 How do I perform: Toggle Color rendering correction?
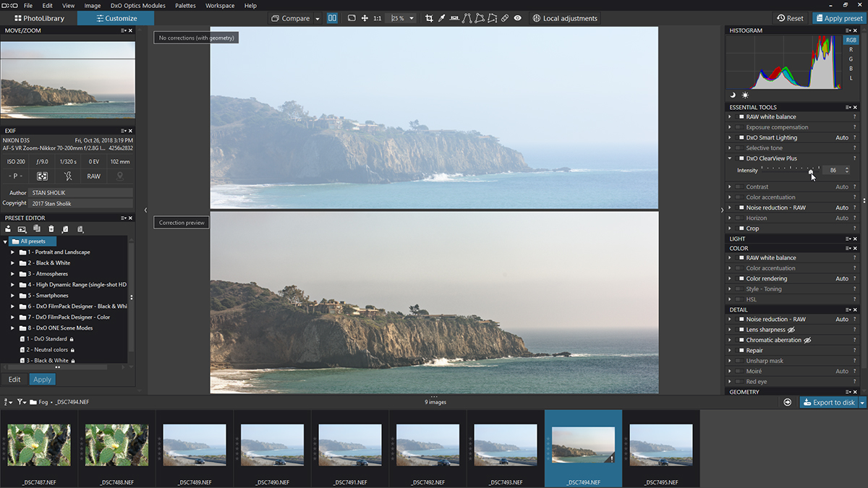pos(740,278)
